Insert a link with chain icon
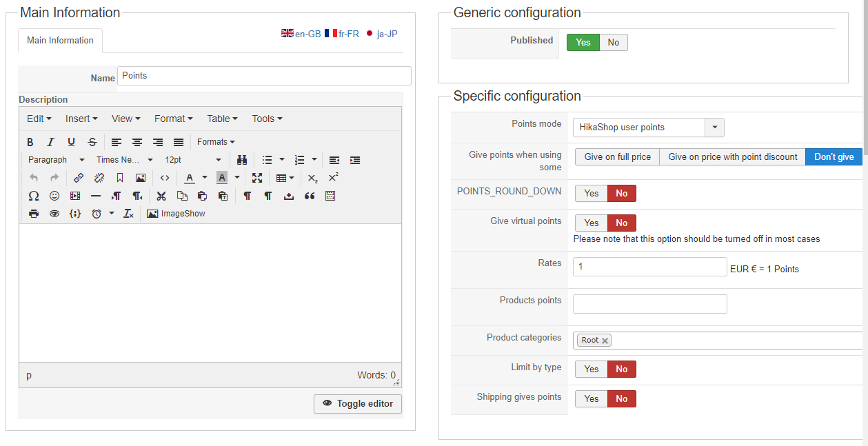868x446 pixels. point(79,178)
